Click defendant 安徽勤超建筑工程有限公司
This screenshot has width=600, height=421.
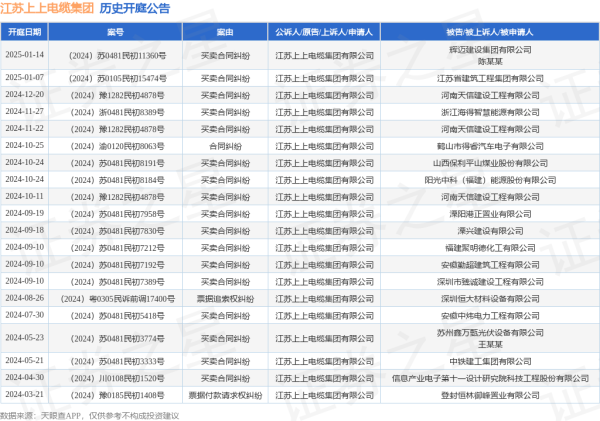click(490, 265)
